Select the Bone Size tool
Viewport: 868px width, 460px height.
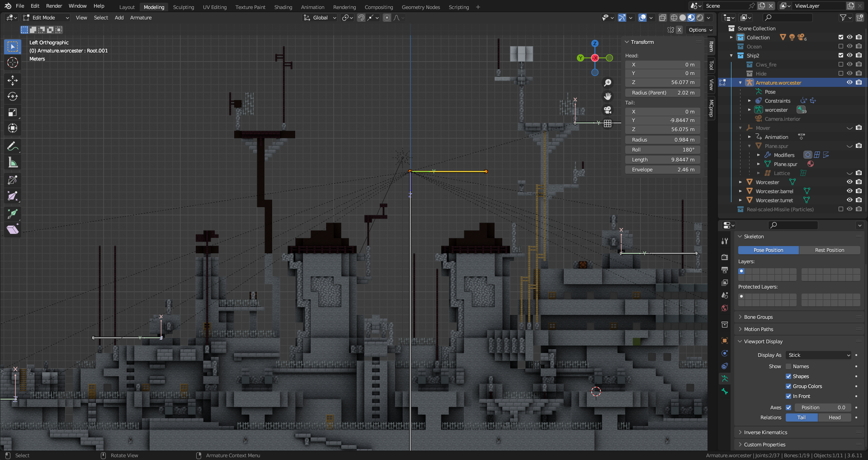point(13,196)
